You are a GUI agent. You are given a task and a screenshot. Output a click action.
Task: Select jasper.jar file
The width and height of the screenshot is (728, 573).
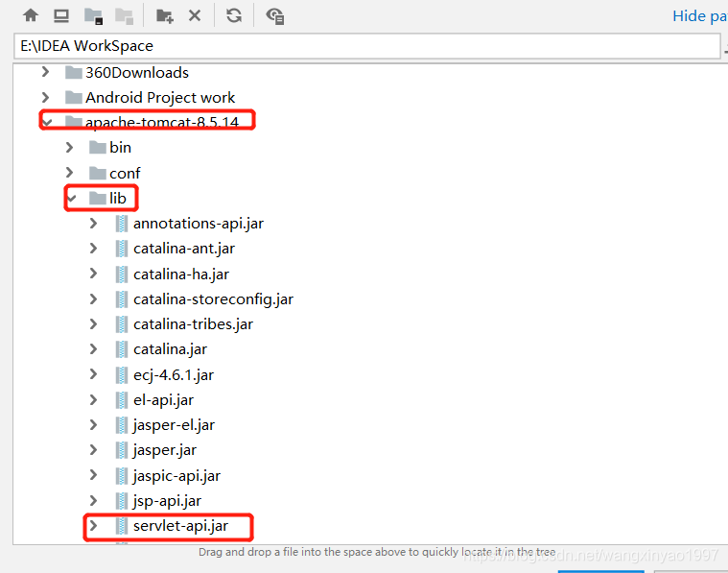(x=164, y=450)
